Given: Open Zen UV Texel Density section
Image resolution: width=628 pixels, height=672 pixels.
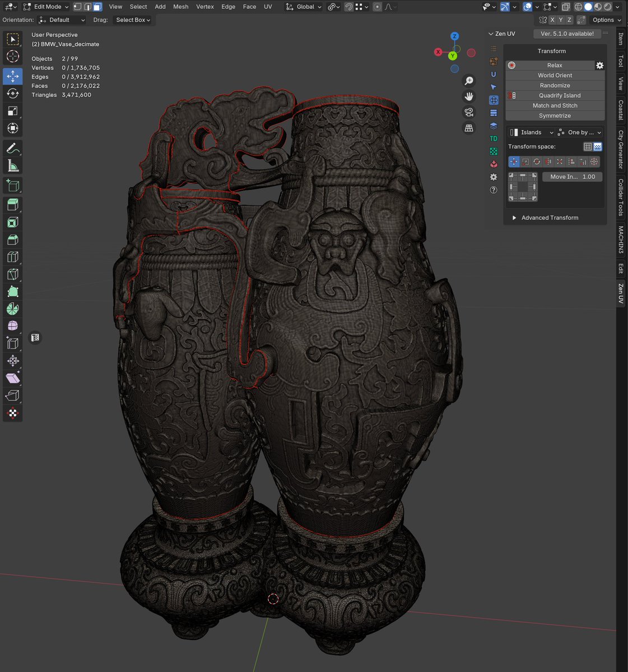Looking at the screenshot, I should point(494,138).
